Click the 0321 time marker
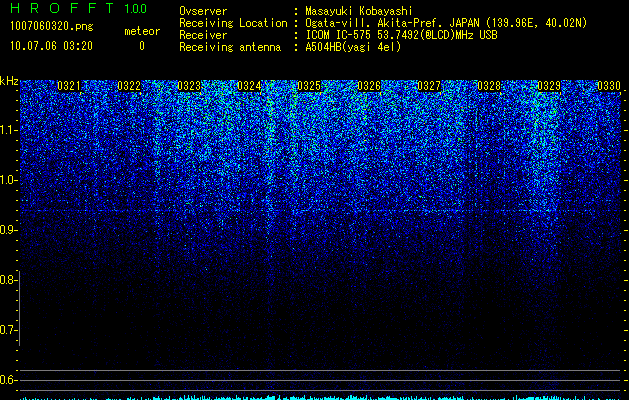 point(69,86)
